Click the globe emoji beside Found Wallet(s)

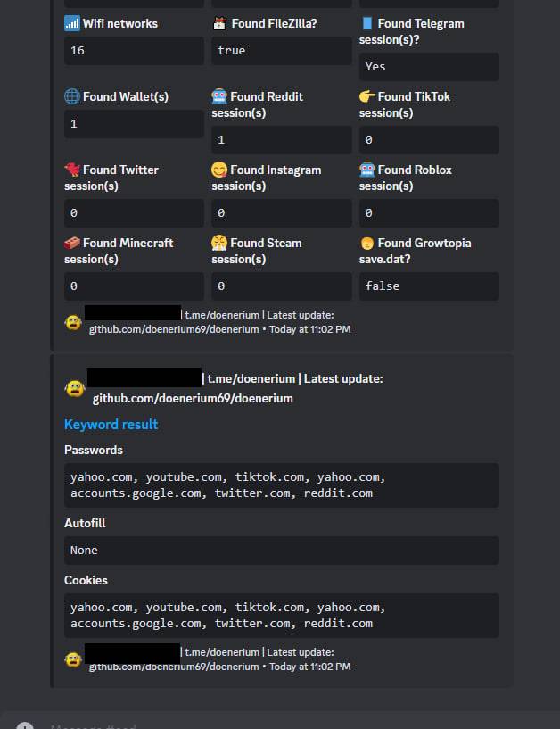[72, 96]
